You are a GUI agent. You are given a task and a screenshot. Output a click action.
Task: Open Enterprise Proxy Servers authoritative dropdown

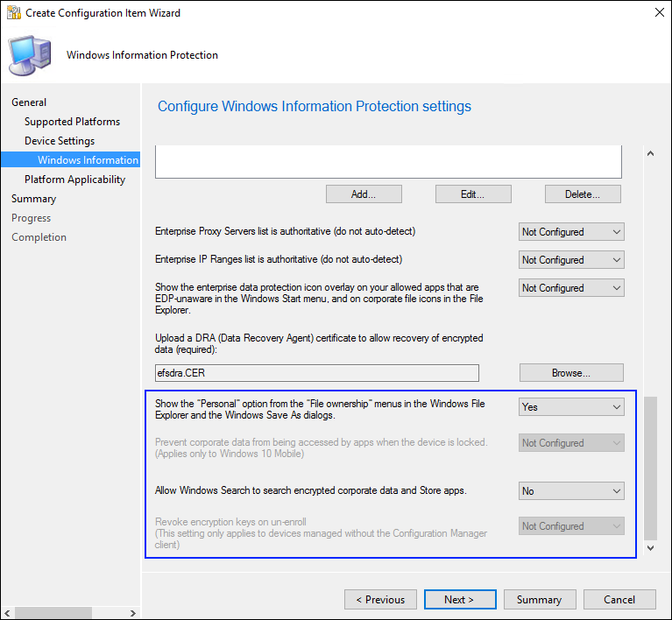(x=571, y=232)
